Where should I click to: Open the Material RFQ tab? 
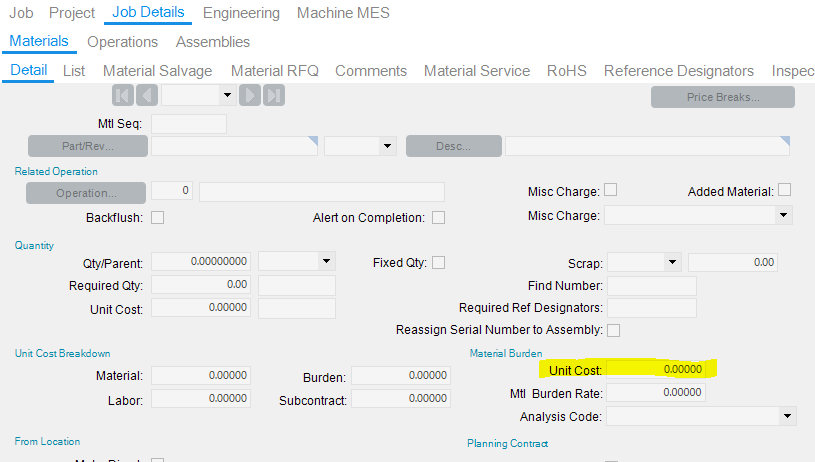[275, 71]
